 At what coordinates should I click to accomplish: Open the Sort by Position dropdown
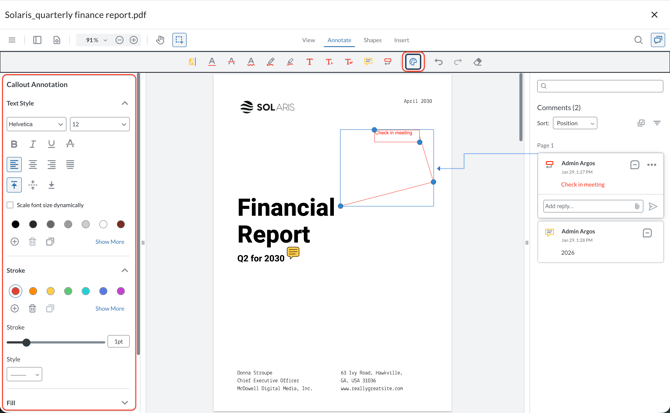click(574, 123)
